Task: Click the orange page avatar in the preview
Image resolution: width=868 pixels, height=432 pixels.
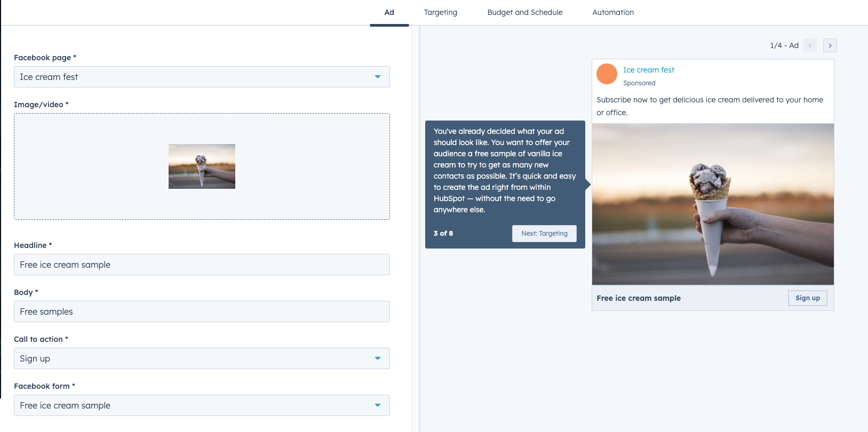Action: pos(607,74)
